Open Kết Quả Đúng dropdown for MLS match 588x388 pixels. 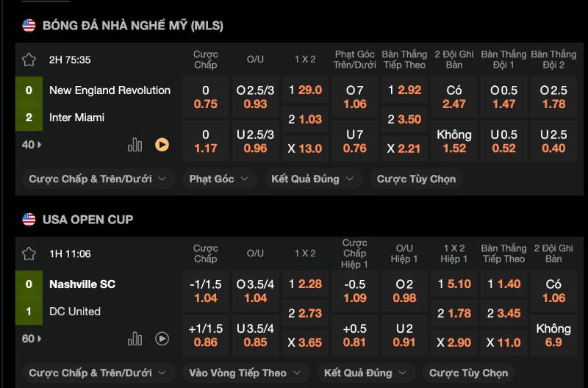(313, 179)
